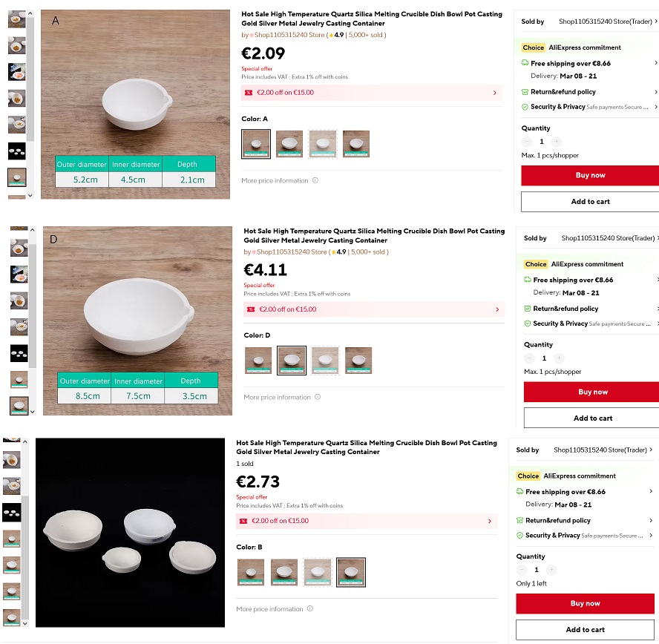Click red coupon icon in the €2.09 listing

(249, 93)
